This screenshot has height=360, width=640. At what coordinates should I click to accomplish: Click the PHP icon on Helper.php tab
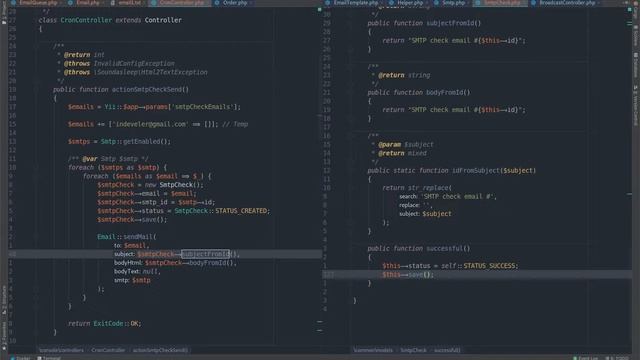pyautogui.click(x=391, y=3)
